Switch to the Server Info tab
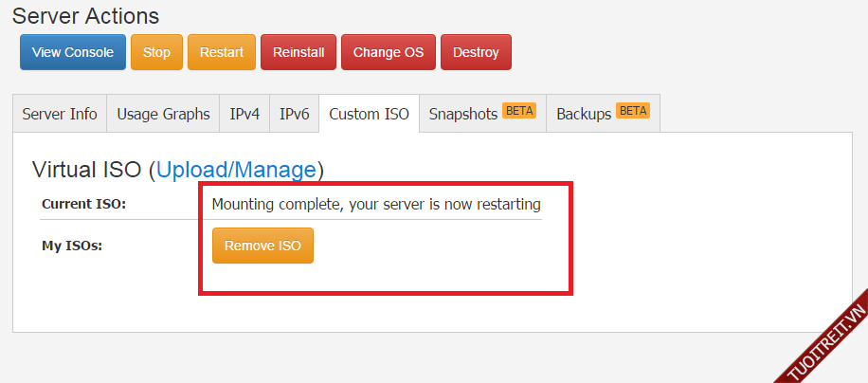868x383 pixels. 60,114
